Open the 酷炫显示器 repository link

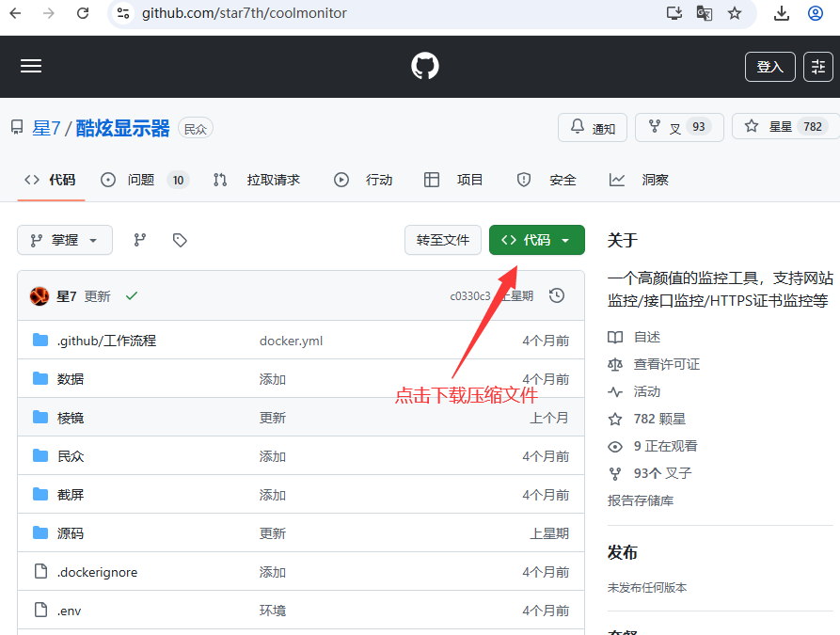tap(122, 128)
